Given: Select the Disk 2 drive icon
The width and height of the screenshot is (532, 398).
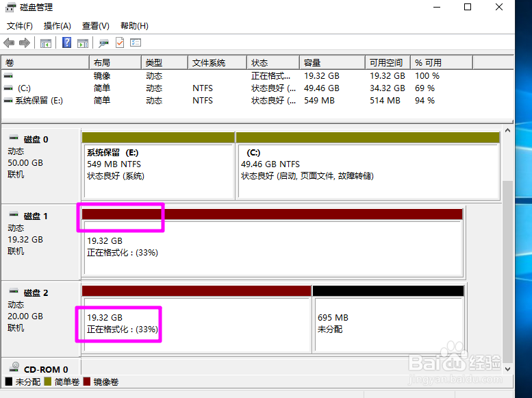Looking at the screenshot, I should click(14, 291).
